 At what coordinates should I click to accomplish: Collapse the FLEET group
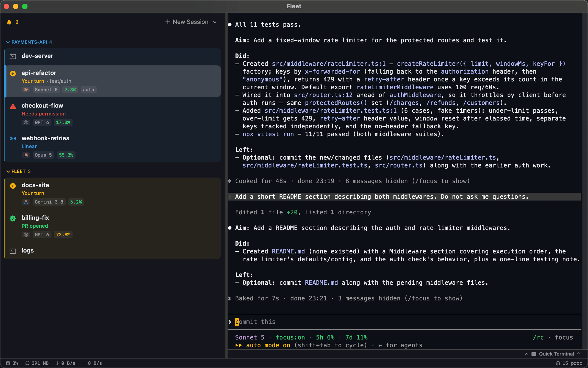click(8, 171)
